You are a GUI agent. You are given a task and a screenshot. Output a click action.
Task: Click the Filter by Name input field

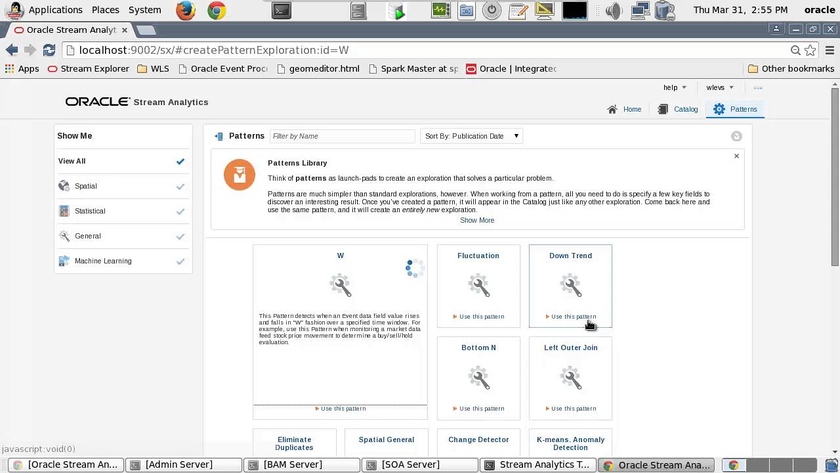(x=342, y=136)
